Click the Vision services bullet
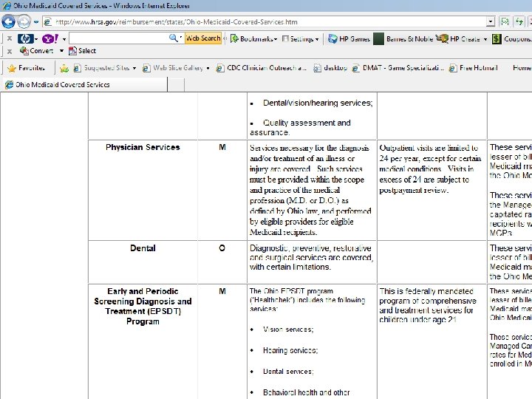Viewport: 532px width, 399px height. pos(288,330)
